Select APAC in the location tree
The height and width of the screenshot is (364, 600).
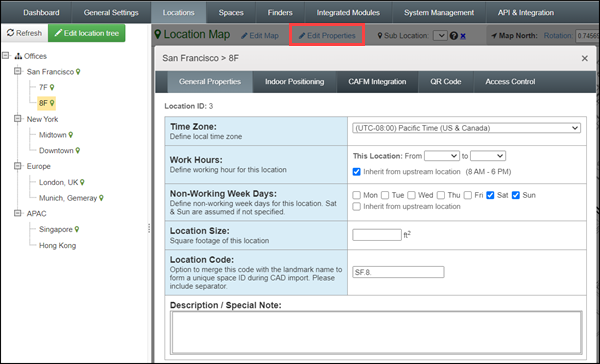(x=36, y=214)
